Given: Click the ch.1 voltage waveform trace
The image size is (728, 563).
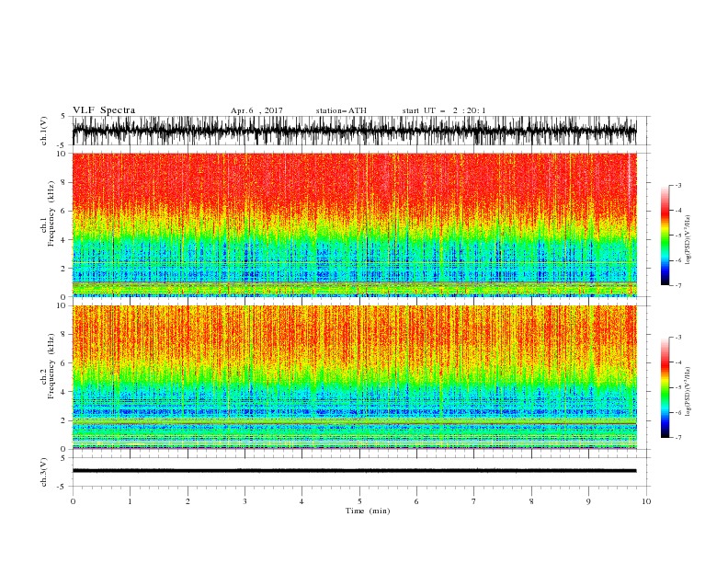Looking at the screenshot, I should (354, 131).
